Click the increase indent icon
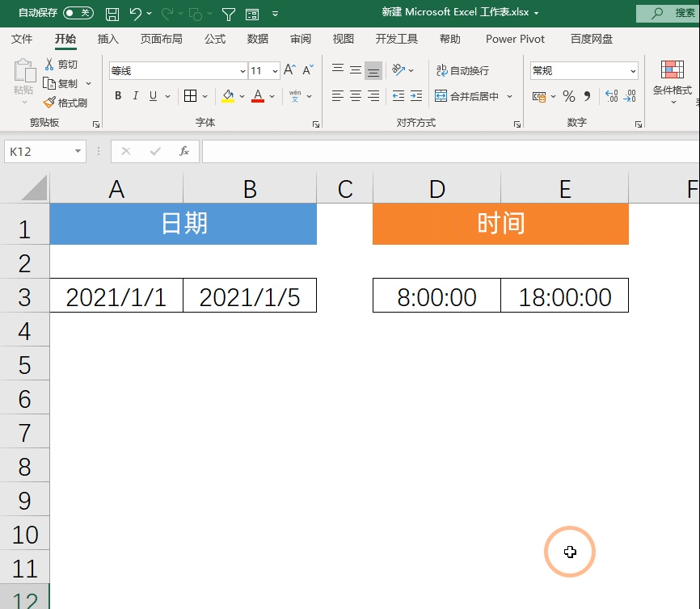Image resolution: width=700 pixels, height=609 pixels. click(x=416, y=95)
